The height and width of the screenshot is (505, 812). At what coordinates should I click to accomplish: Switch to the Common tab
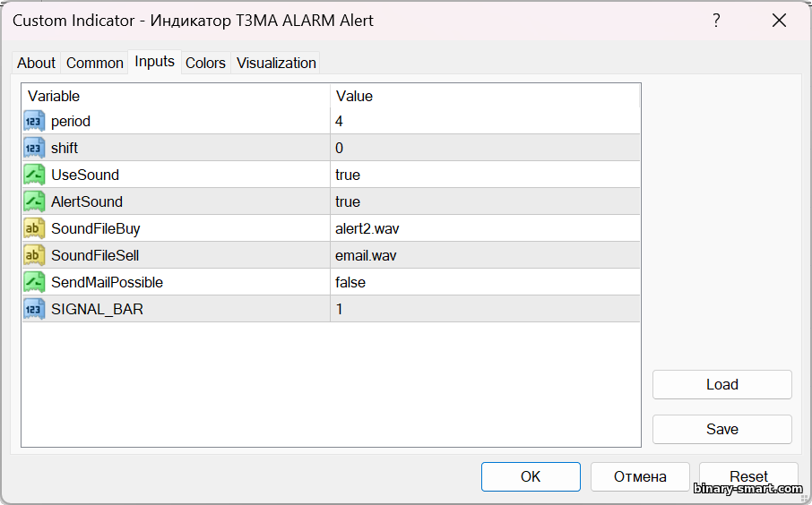[95, 63]
